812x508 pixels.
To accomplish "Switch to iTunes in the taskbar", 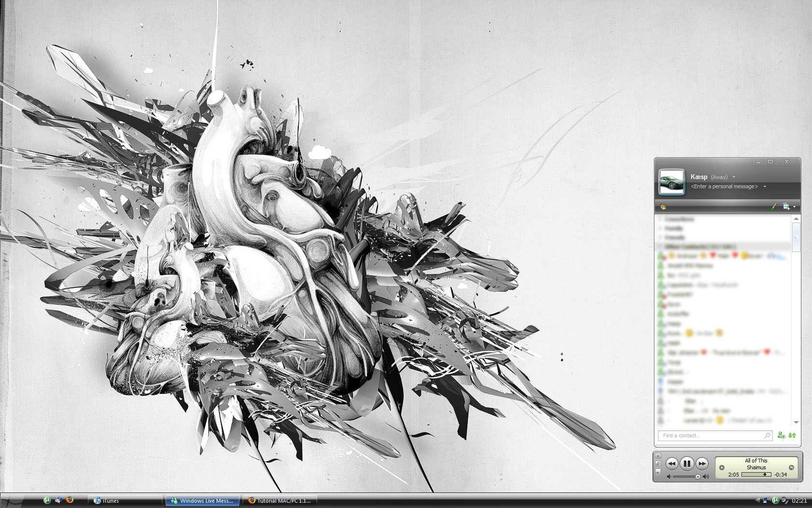I will click(125, 501).
